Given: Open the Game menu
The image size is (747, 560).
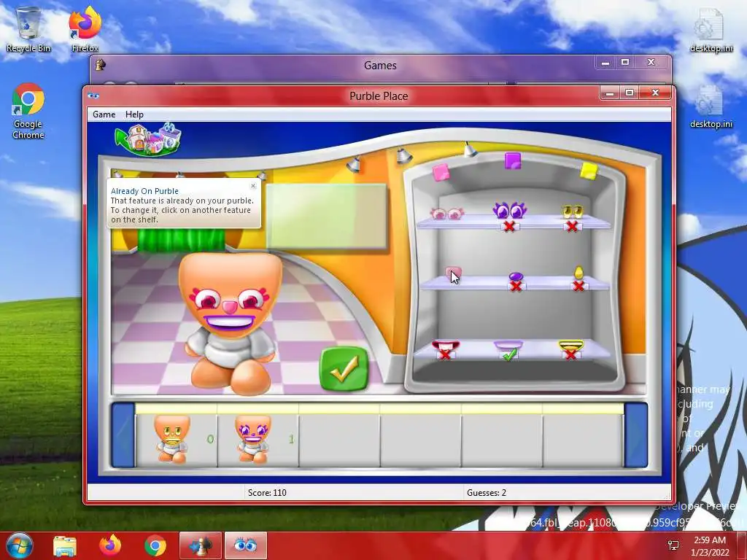Looking at the screenshot, I should point(104,114).
